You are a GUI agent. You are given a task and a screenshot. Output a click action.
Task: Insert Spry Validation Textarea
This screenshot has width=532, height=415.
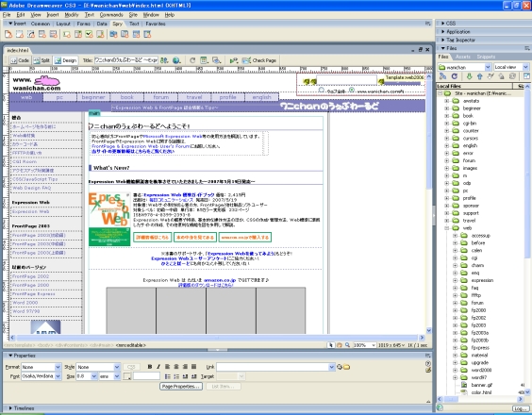(x=100, y=34)
